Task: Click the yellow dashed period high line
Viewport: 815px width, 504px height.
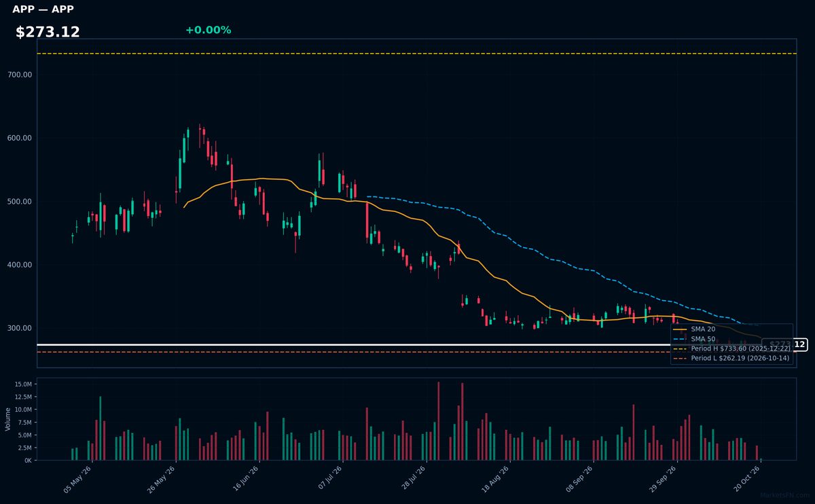Action: [416, 54]
